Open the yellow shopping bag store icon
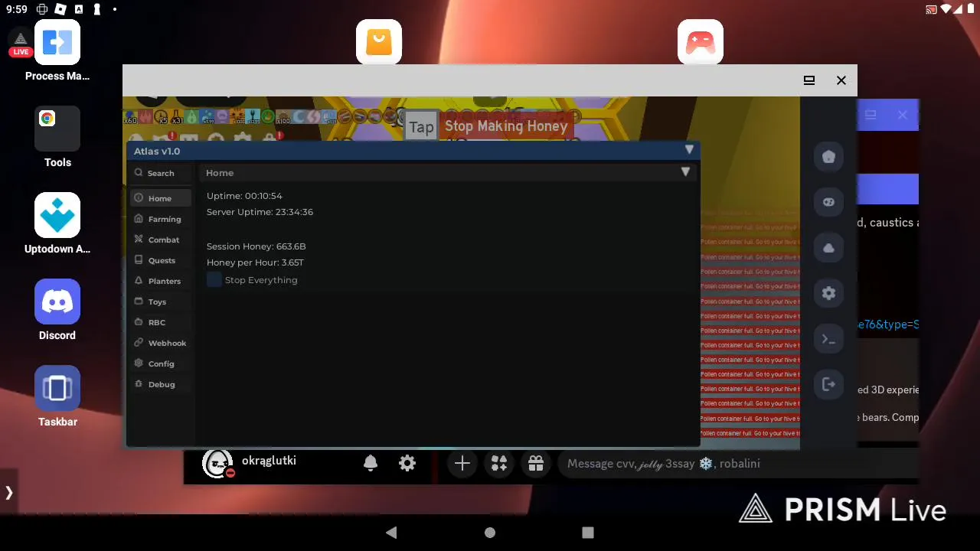The image size is (980, 551). coord(379,42)
